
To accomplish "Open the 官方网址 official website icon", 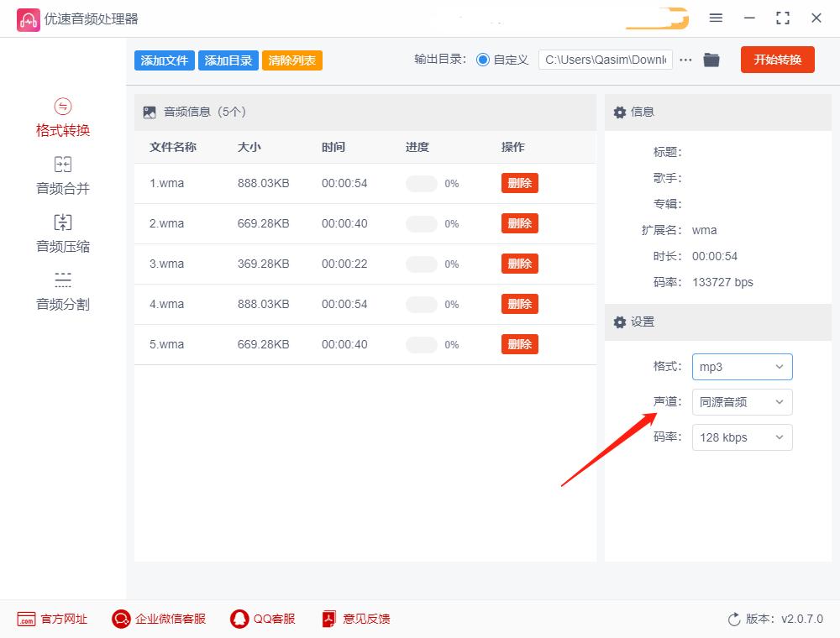I will (28, 619).
